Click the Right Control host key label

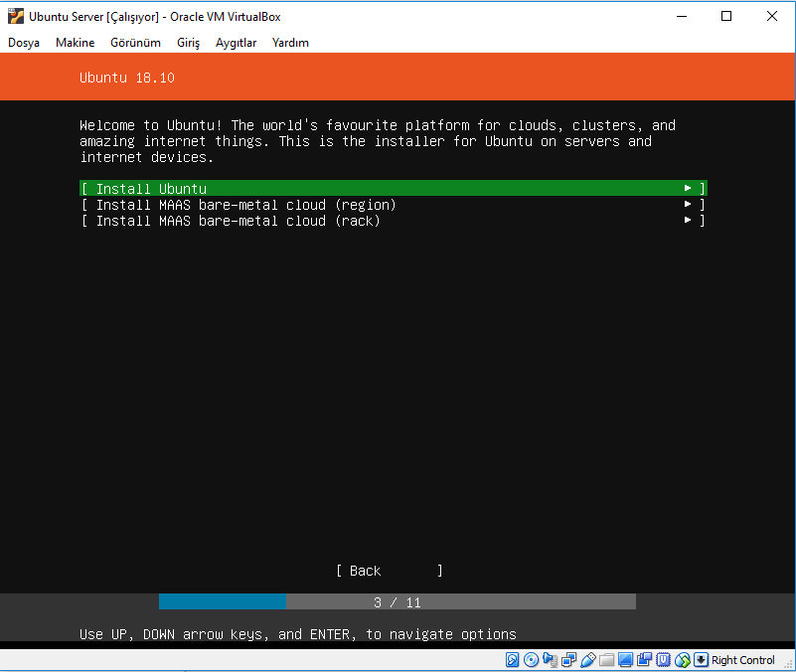click(x=742, y=660)
